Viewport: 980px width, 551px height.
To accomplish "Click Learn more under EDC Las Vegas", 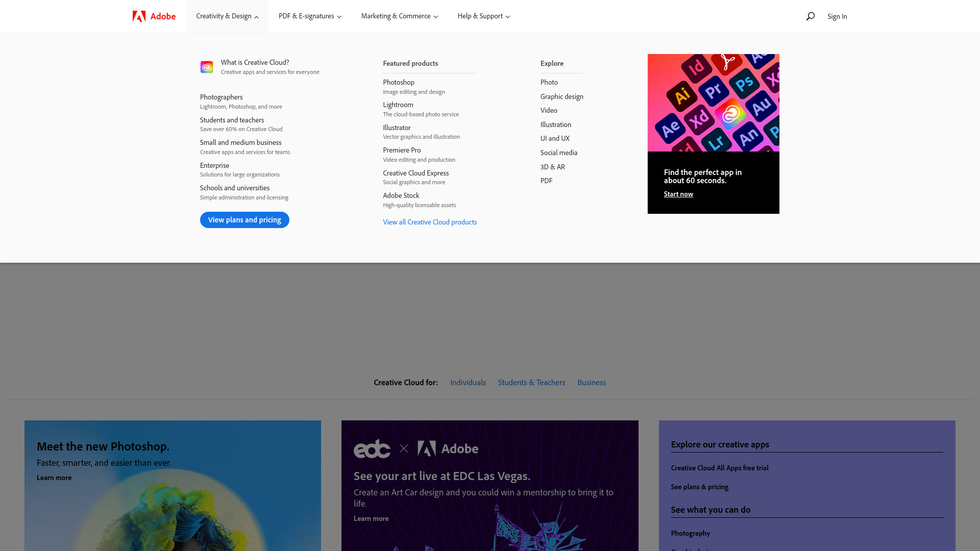I will click(x=371, y=518).
